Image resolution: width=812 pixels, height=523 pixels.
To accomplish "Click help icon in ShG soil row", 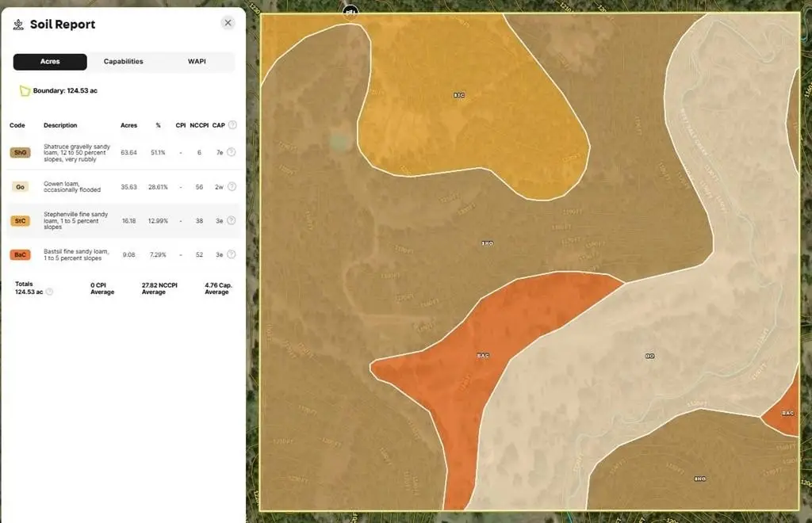I will (x=232, y=152).
